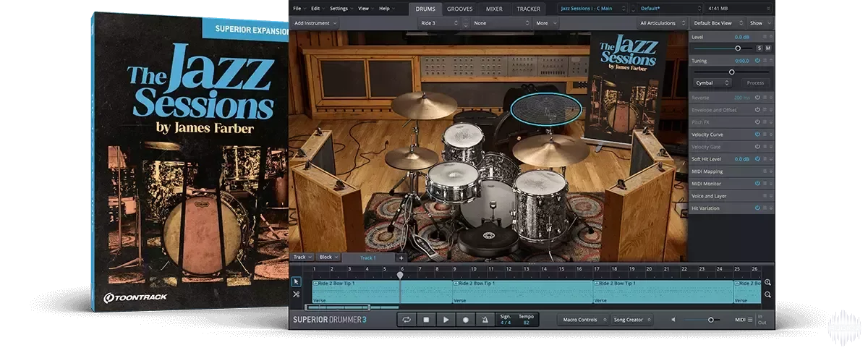Click the highlighted ride cymbal on the kit

546,108
